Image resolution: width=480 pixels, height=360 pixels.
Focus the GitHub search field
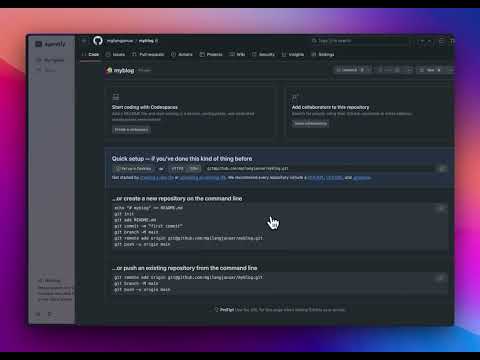[360, 41]
